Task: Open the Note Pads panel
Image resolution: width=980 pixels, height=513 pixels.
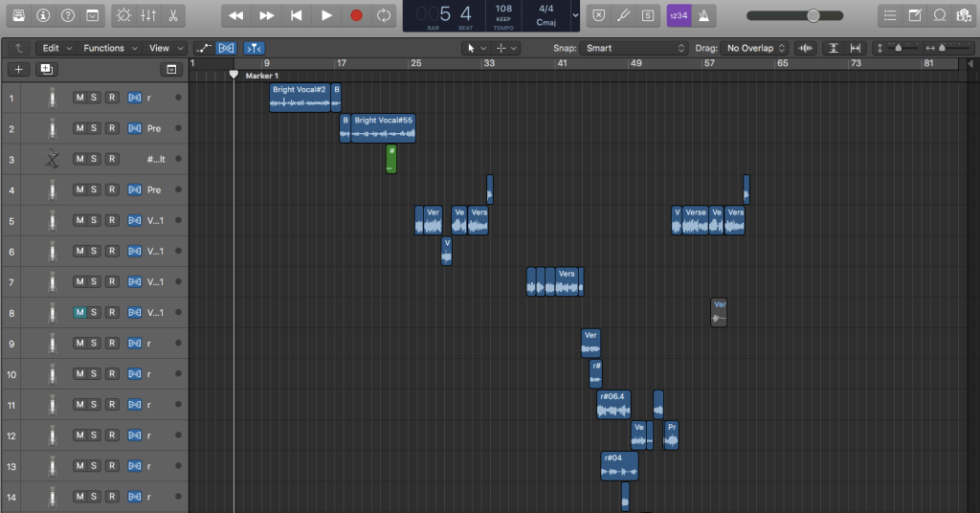Action: click(x=915, y=15)
